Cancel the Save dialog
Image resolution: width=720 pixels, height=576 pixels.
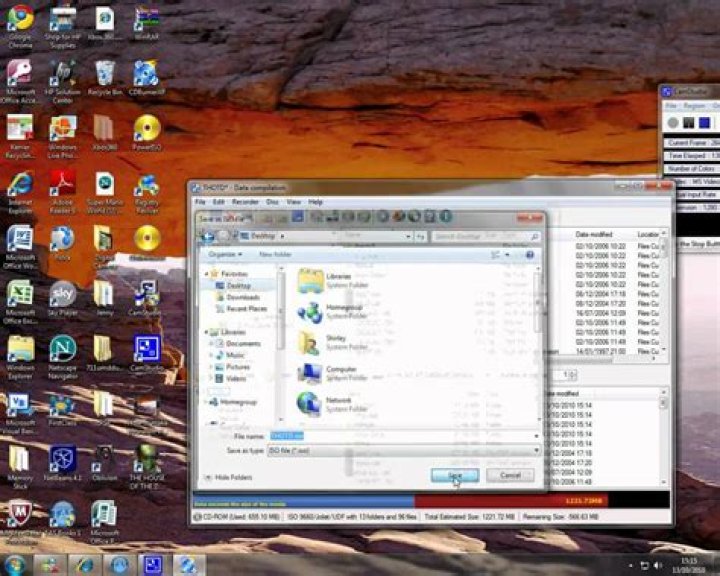tap(510, 475)
